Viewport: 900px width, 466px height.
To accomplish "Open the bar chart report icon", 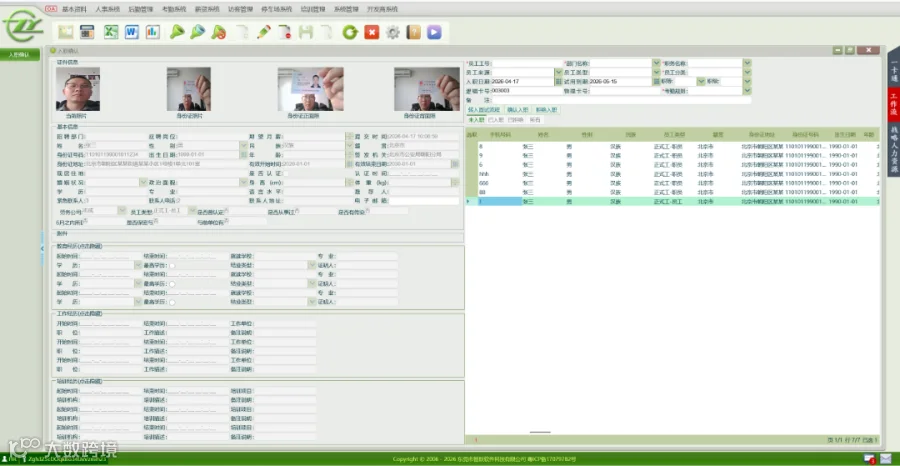I will tap(153, 32).
